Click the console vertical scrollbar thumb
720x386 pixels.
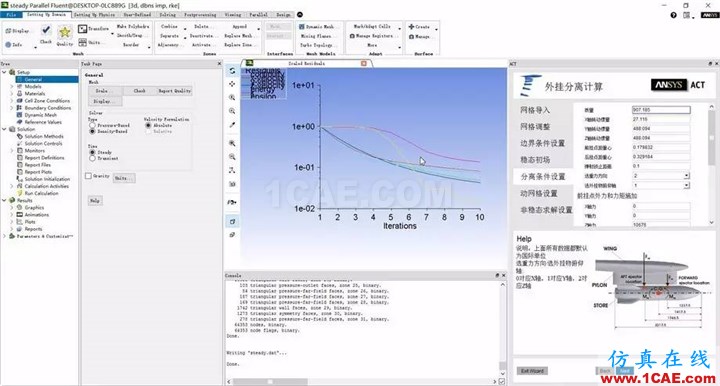502,366
